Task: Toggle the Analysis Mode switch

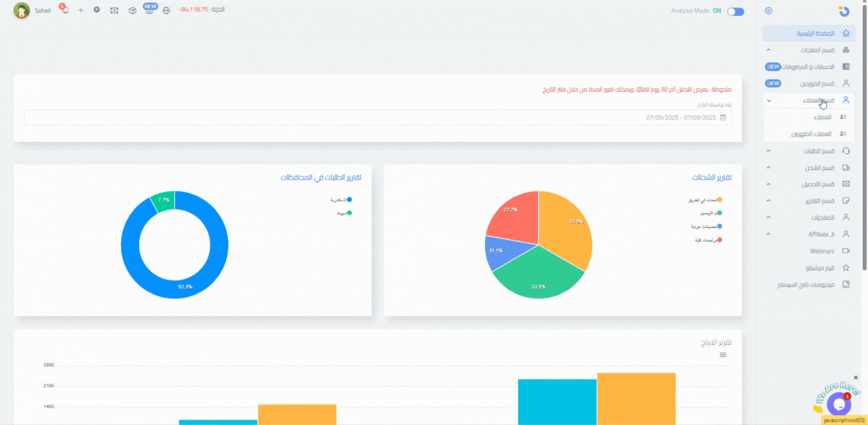Action: pos(736,12)
